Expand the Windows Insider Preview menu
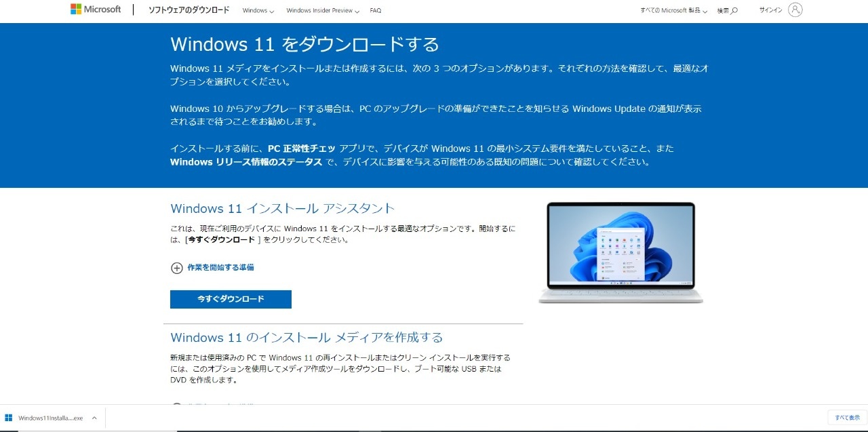This screenshot has width=868, height=432. point(323,11)
